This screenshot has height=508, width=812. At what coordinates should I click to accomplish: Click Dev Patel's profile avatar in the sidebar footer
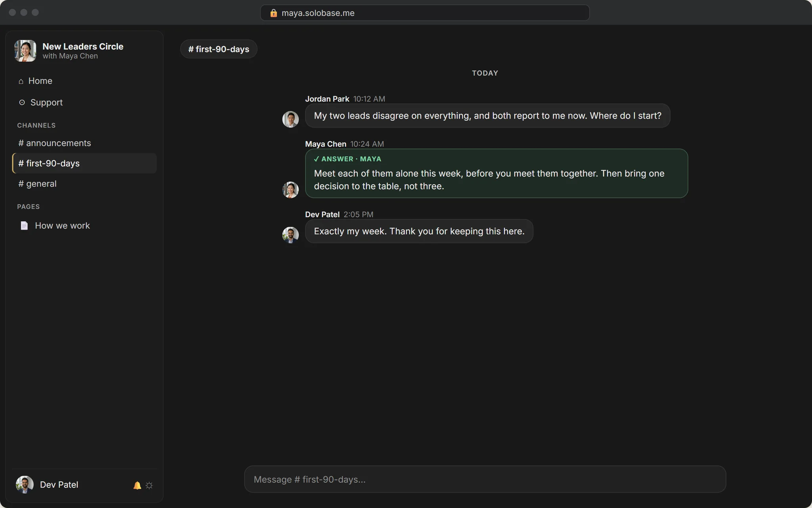25,485
